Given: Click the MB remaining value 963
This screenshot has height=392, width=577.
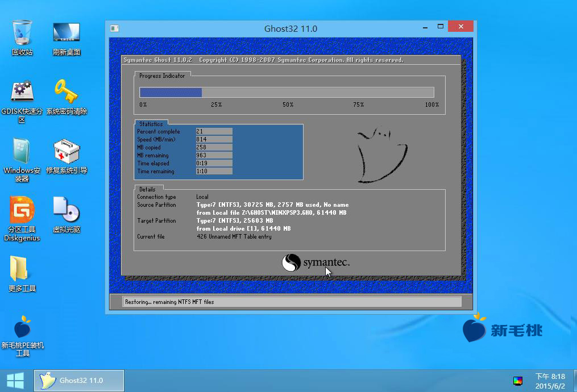Looking at the screenshot, I should (214, 155).
